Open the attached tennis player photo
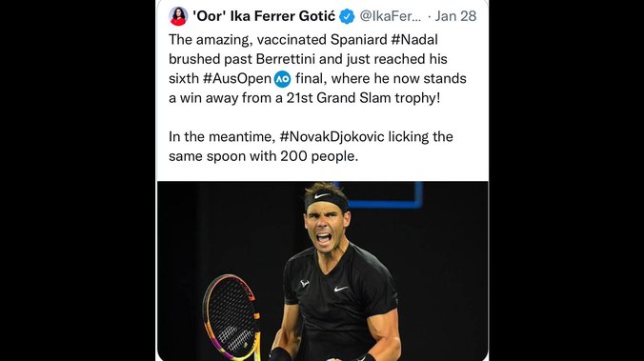Image resolution: width=644 pixels, height=361 pixels. (323, 271)
